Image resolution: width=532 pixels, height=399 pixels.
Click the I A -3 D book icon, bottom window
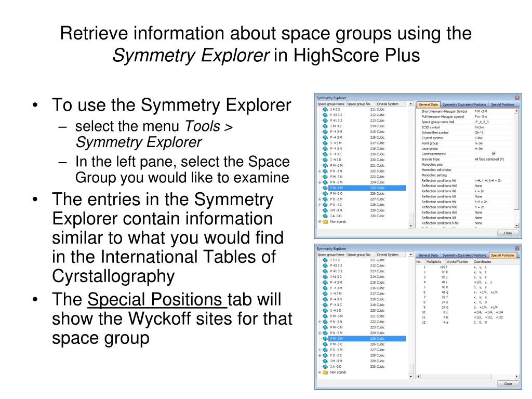tap(325, 366)
